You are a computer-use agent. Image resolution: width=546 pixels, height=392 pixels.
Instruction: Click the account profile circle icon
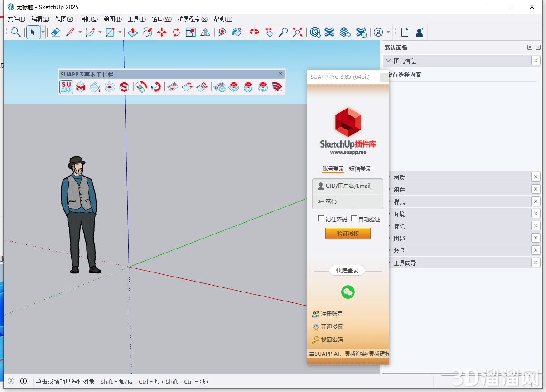coord(378,32)
